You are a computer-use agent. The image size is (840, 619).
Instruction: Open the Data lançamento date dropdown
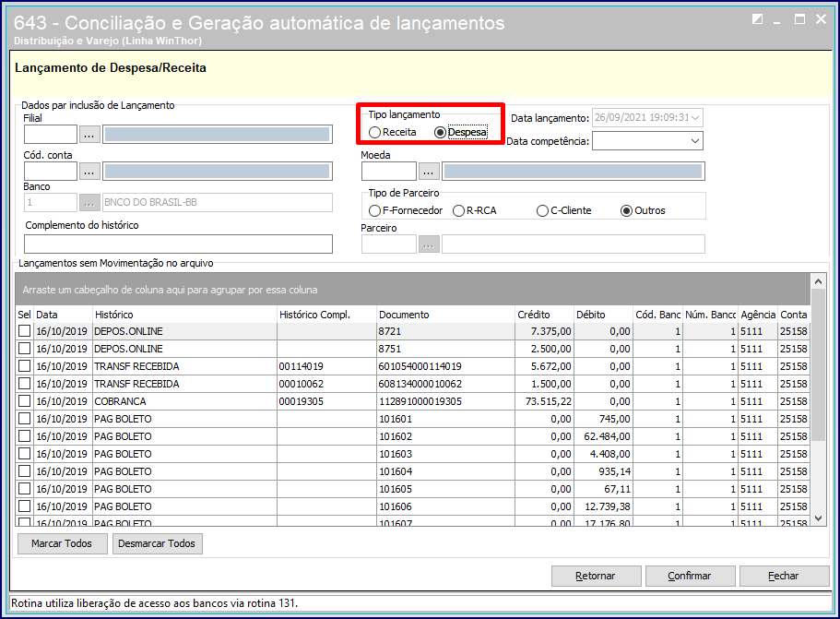(695, 118)
